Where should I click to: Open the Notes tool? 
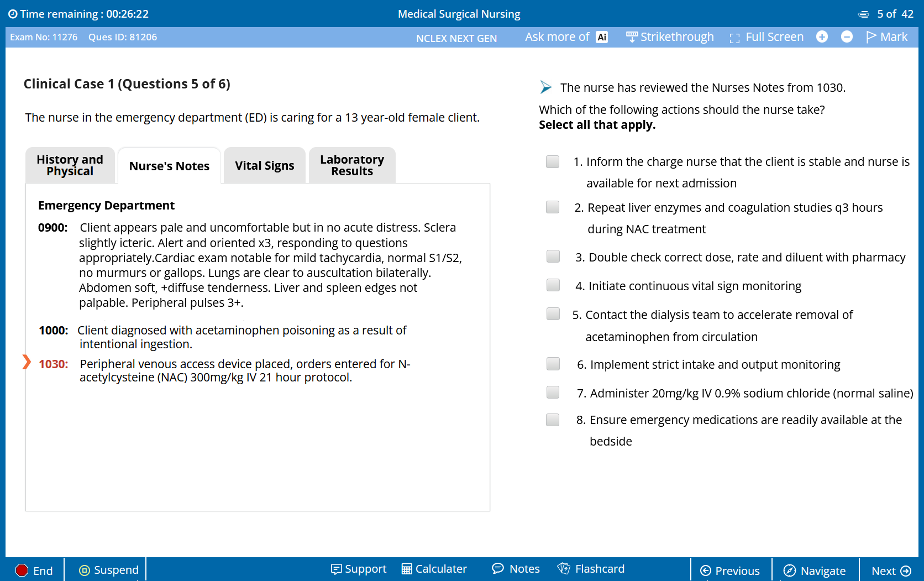click(x=516, y=569)
